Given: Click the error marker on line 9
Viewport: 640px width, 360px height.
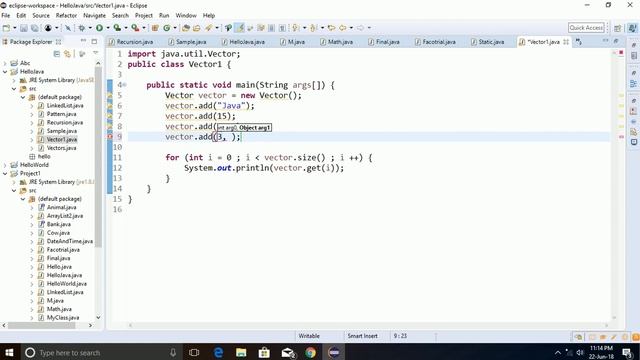Looking at the screenshot, I should tap(110, 137).
